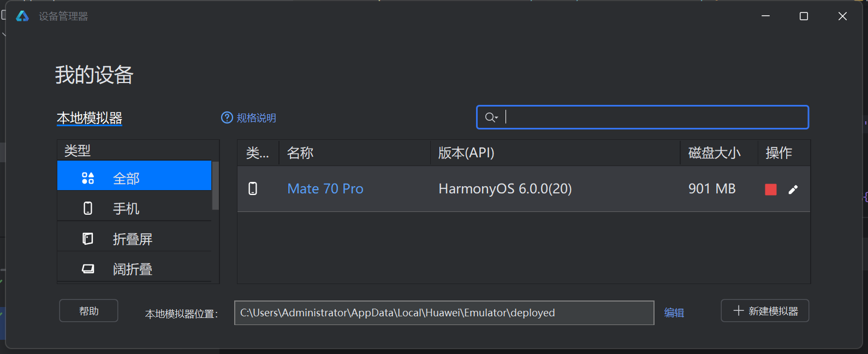This screenshot has width=868, height=354.
Task: Click the search magnifier dropdown icon
Action: [491, 117]
